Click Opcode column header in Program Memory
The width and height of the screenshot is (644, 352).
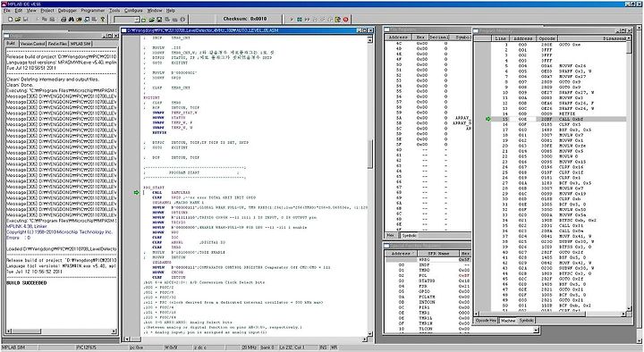(547, 38)
